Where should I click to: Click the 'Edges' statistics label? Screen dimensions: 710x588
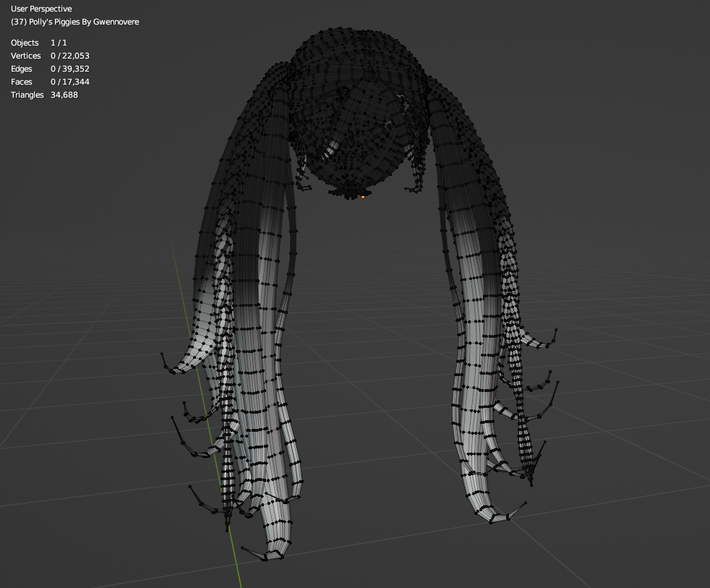pyautogui.click(x=22, y=69)
